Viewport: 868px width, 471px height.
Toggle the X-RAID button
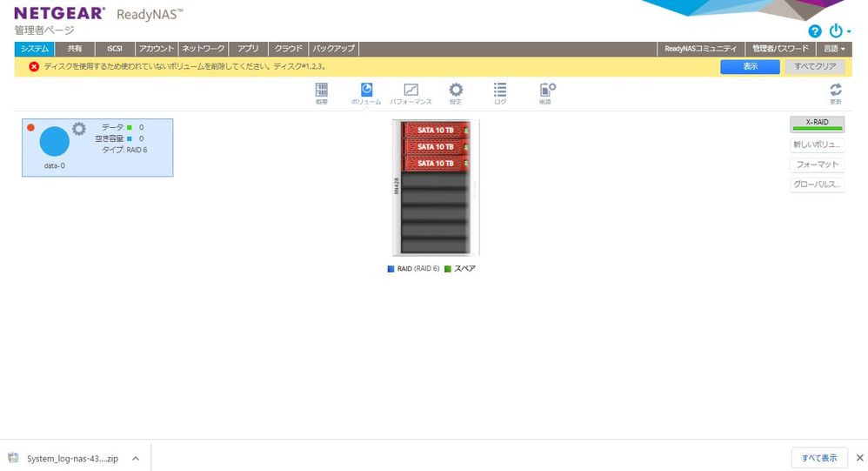coord(817,124)
